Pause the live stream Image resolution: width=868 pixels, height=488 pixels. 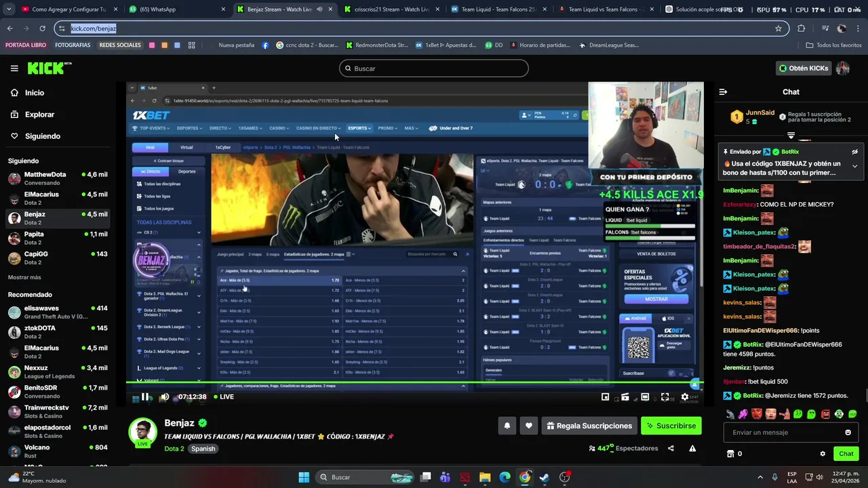(145, 397)
